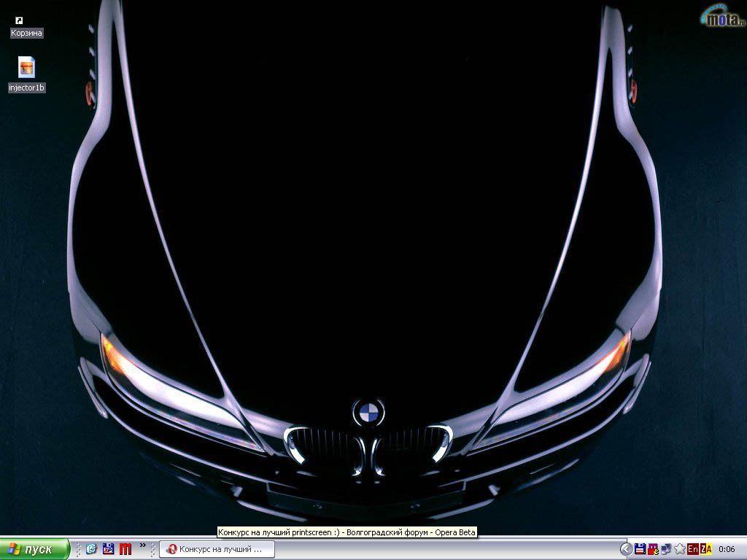747x560 pixels.
Task: Switch keyboard language via En indicator
Action: pyautogui.click(x=693, y=550)
